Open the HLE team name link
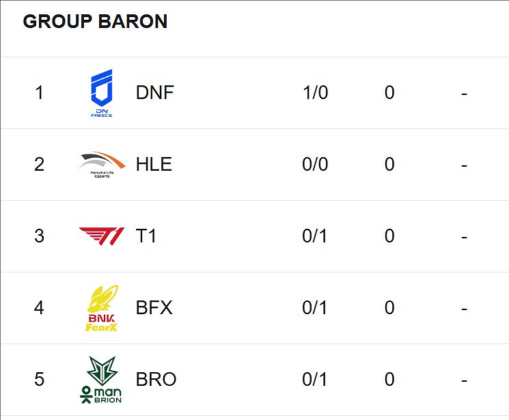The height and width of the screenshot is (420, 509). (154, 165)
